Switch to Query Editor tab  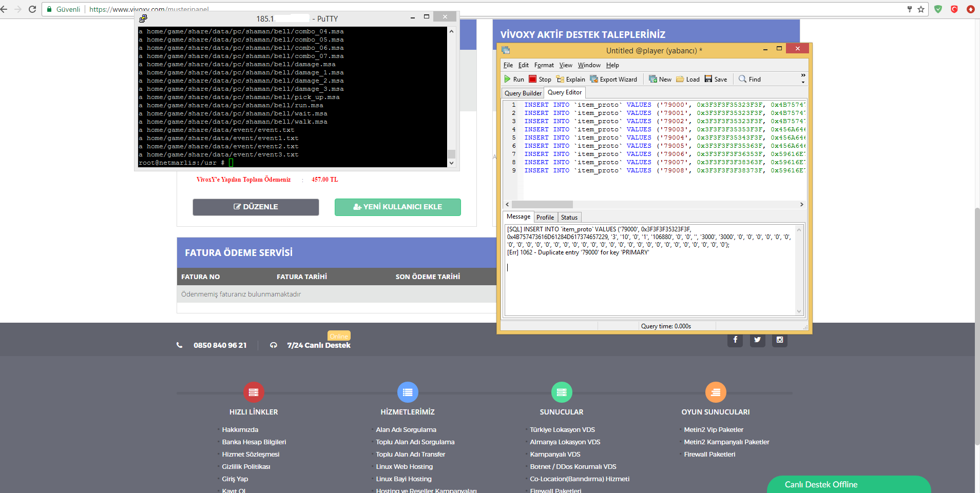(x=565, y=92)
